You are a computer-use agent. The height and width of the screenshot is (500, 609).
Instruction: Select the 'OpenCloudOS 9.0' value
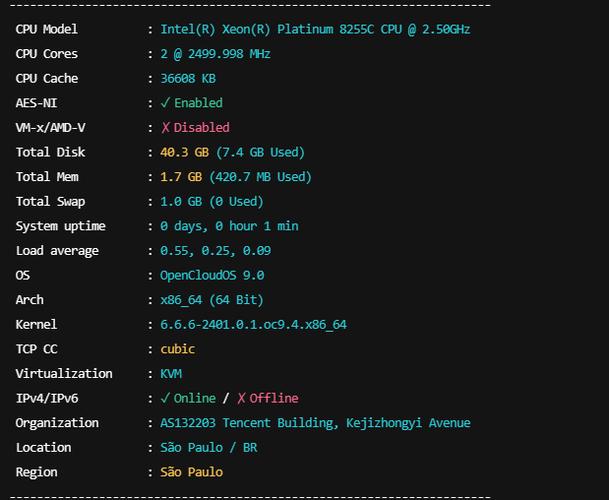[x=212, y=275]
